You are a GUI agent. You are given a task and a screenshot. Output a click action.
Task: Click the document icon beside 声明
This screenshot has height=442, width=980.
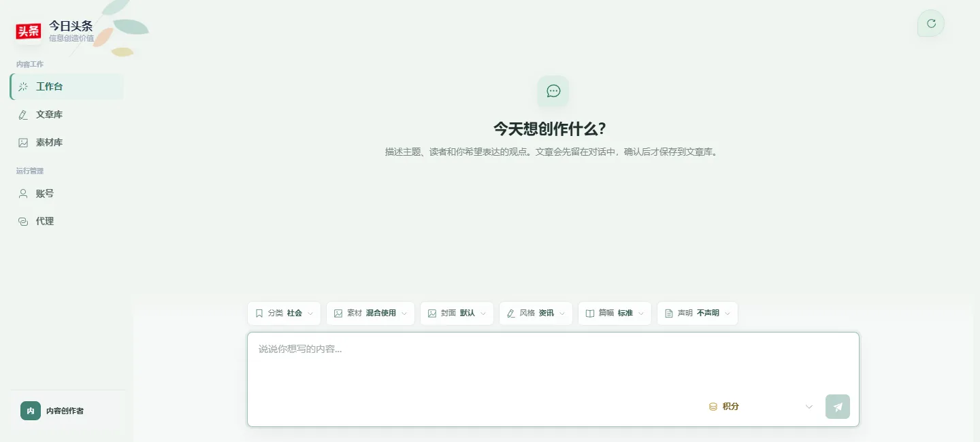tap(669, 313)
